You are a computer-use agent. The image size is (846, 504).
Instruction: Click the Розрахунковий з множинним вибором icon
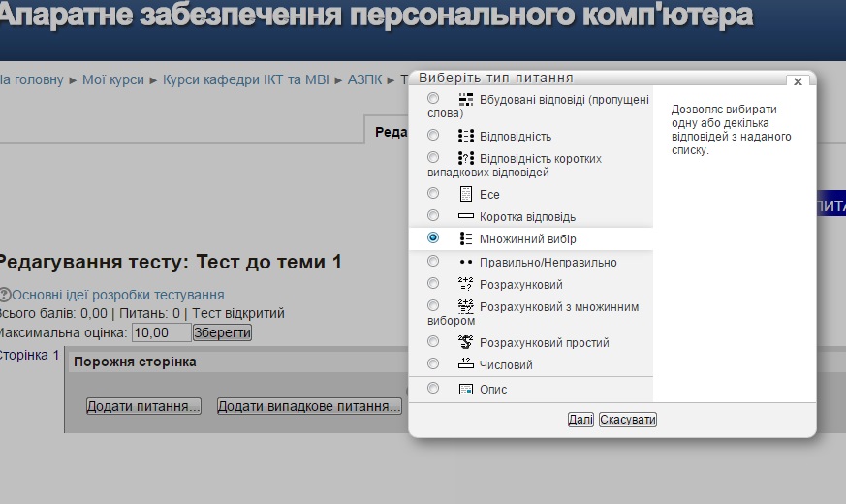(465, 306)
